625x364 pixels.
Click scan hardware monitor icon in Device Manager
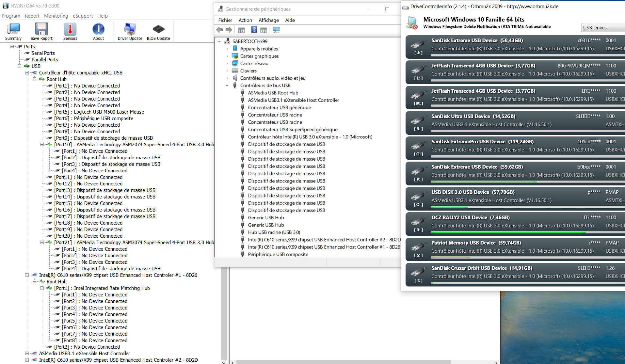(276, 30)
